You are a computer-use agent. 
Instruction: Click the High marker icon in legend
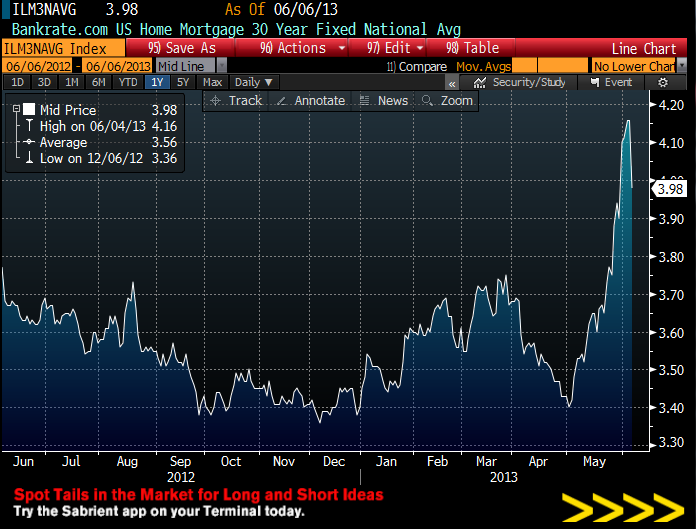(29, 126)
